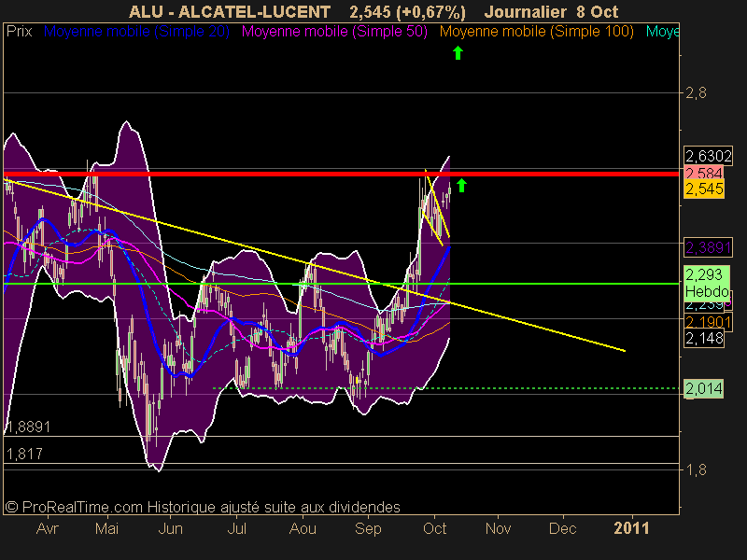This screenshot has height=560, width=747.
Task: Click the 'Journalier 8 Oct' timeframe text
Action: [x=551, y=11]
